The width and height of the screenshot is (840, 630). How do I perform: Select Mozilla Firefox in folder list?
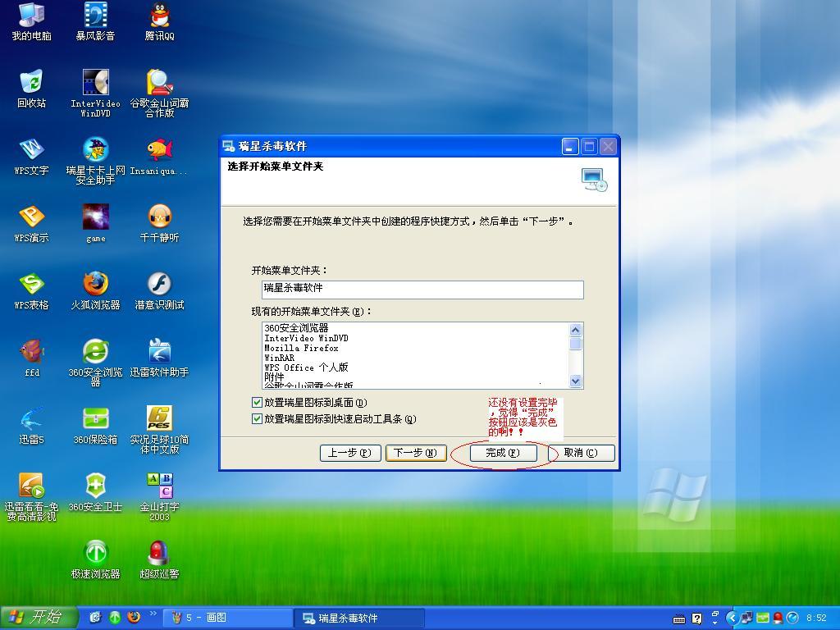click(x=302, y=348)
